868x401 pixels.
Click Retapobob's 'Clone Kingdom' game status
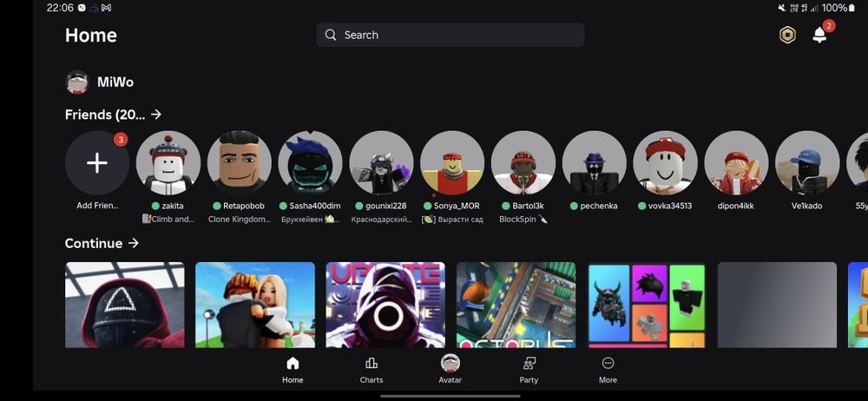pos(240,220)
